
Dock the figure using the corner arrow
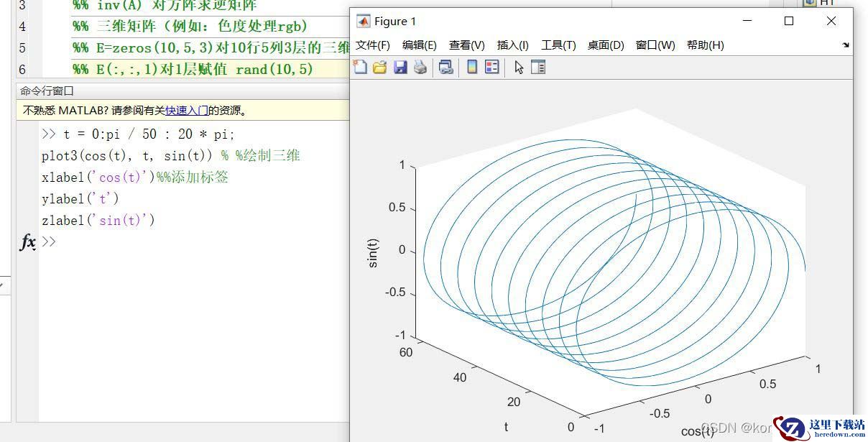846,45
